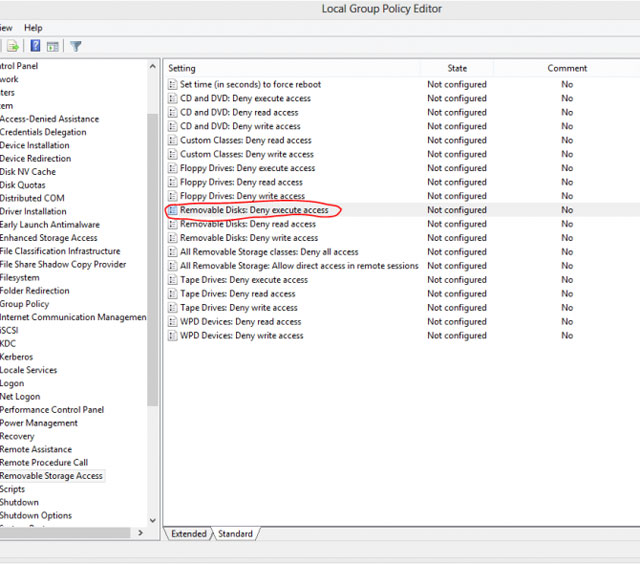
Task: Click the Show/Hide Action Pane icon
Action: [x=52, y=46]
